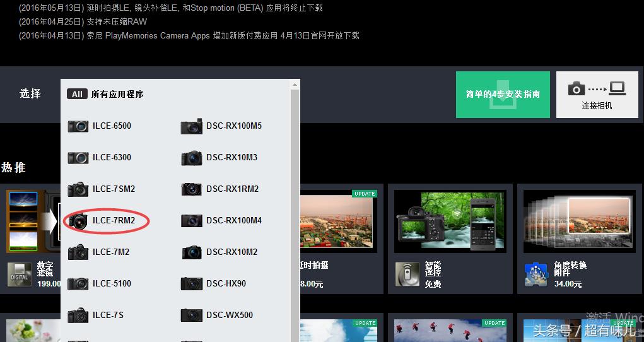Select the ILCE-7S camera icon
The height and width of the screenshot is (342, 644).
pos(78,315)
